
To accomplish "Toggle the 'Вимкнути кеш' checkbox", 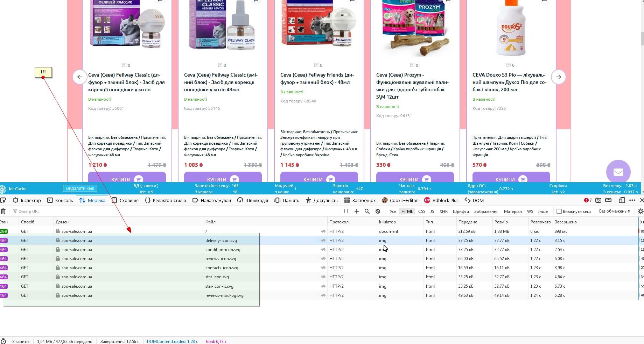I will (x=559, y=211).
